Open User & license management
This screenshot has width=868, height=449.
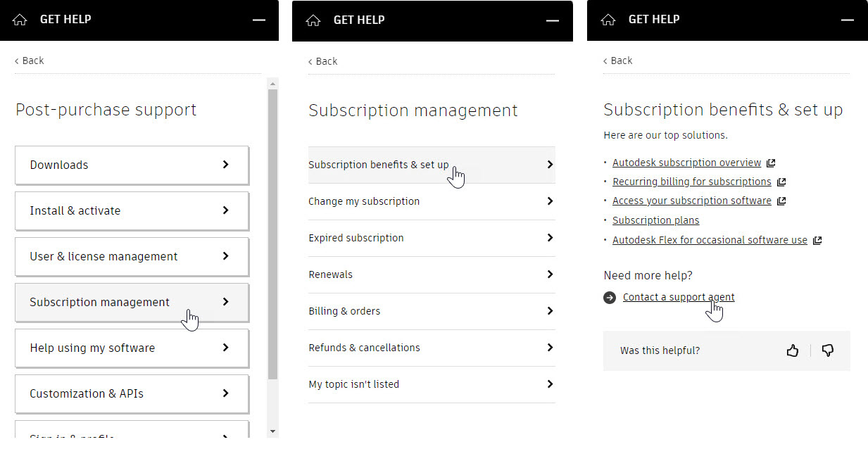point(132,256)
